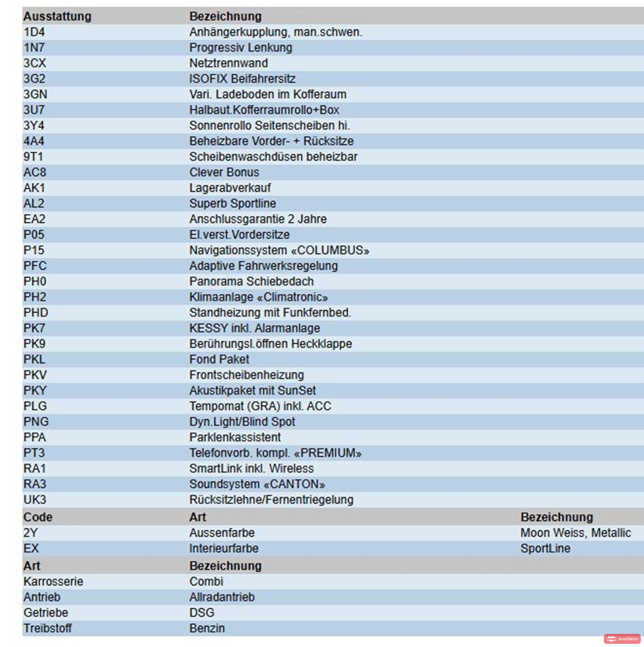Screen dimensions: 644x647
Task: Click the "Treibstoff" row label
Action: point(47,628)
